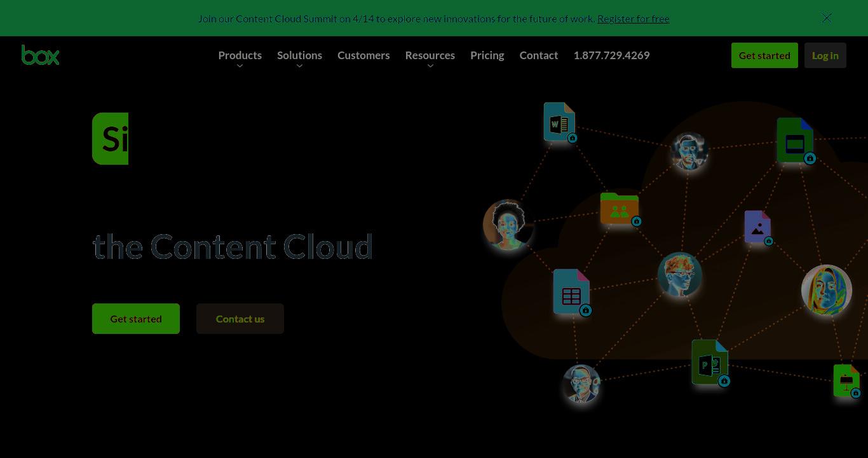Go to the Customers page
Image resolution: width=868 pixels, height=458 pixels.
pyautogui.click(x=363, y=55)
